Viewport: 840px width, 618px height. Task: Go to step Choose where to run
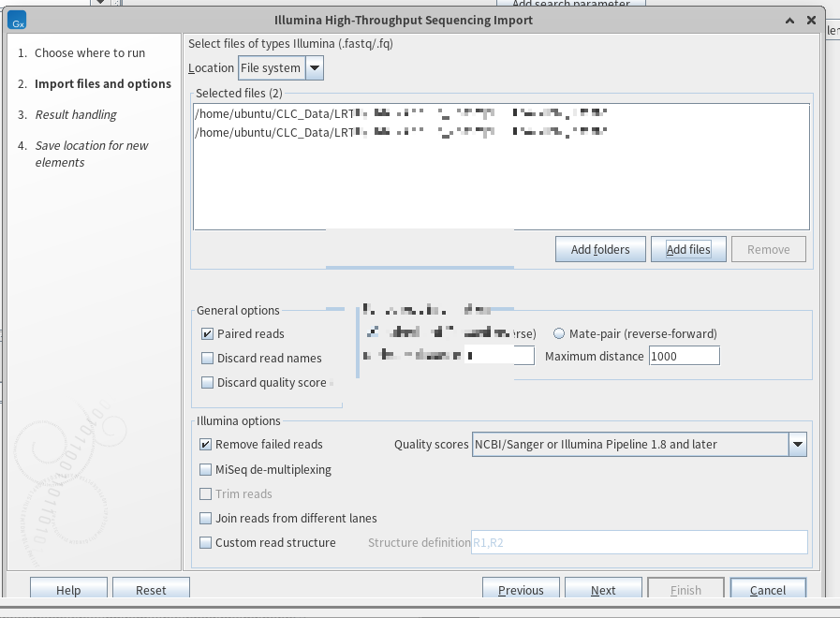(90, 53)
